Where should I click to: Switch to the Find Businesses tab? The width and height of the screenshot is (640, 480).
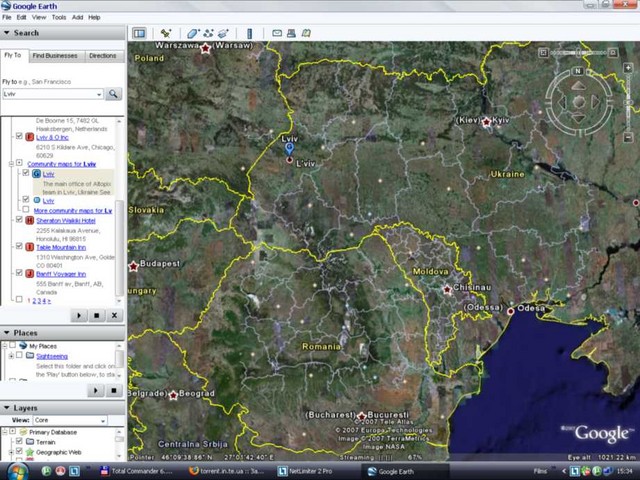click(55, 56)
